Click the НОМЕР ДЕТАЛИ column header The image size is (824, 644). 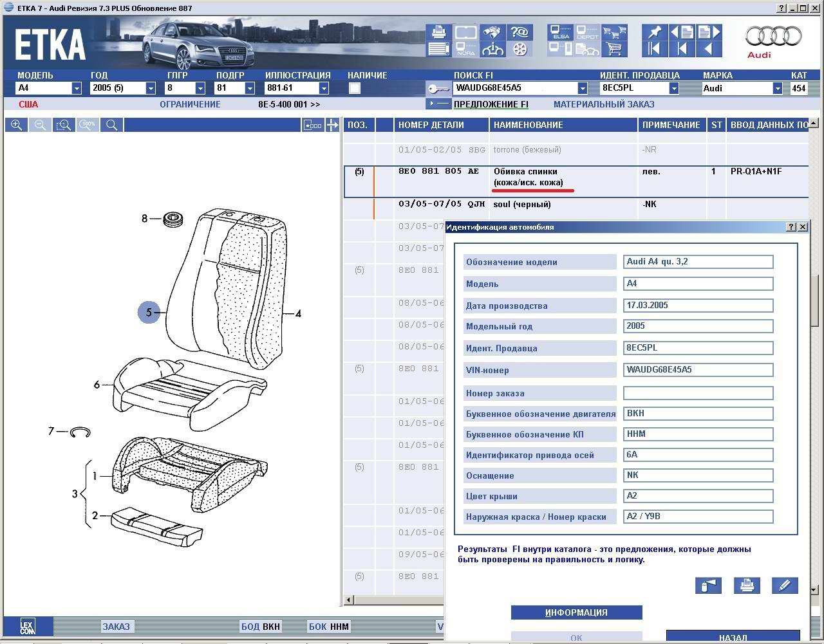tap(442, 125)
